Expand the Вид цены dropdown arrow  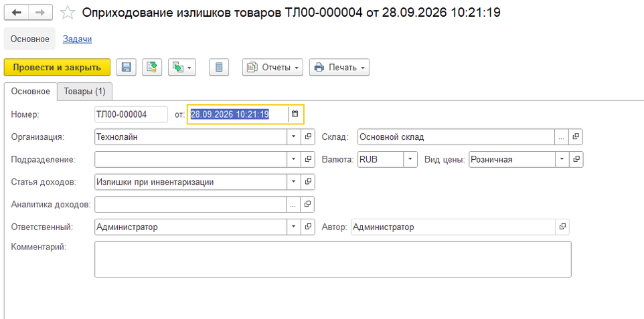tap(562, 159)
